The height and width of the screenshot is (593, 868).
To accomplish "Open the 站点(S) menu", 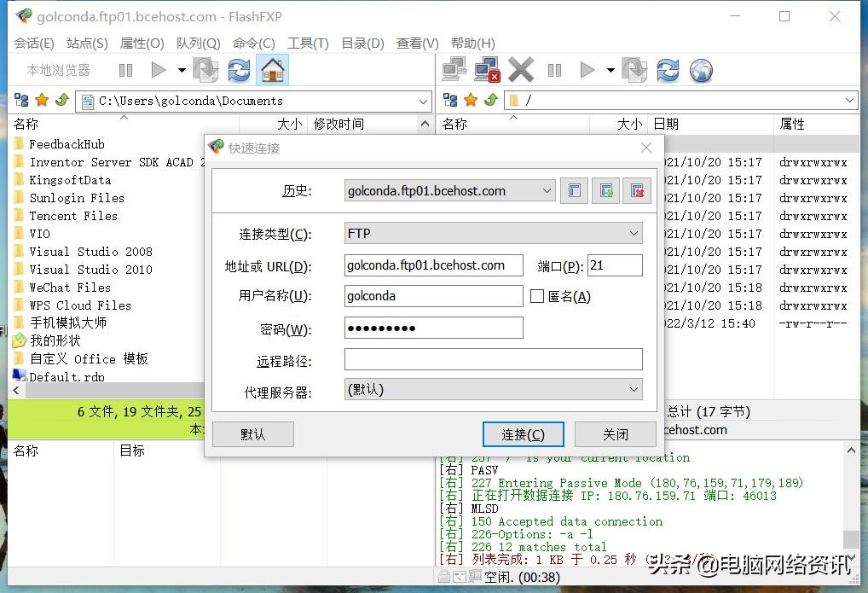I will [x=87, y=44].
